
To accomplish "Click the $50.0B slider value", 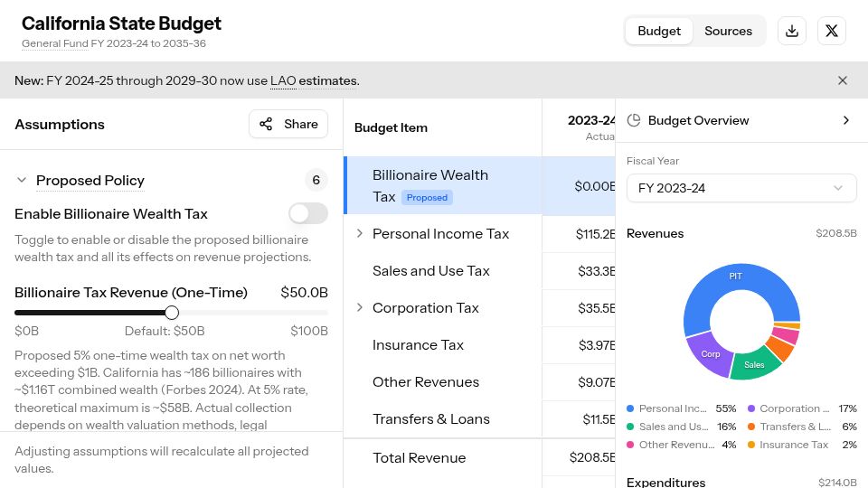I will pyautogui.click(x=304, y=292).
